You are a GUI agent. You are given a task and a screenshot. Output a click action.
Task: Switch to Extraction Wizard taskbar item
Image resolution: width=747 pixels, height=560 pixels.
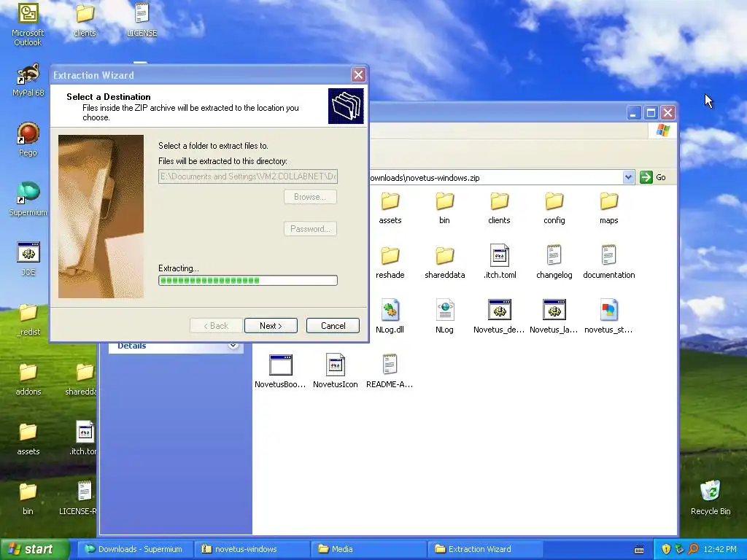pos(487,549)
